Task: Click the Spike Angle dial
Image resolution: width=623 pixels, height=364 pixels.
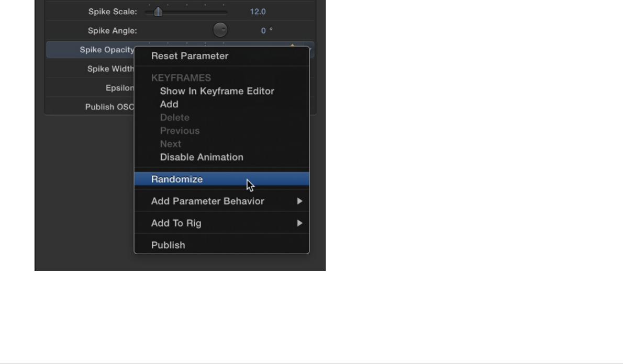Action: point(220,30)
